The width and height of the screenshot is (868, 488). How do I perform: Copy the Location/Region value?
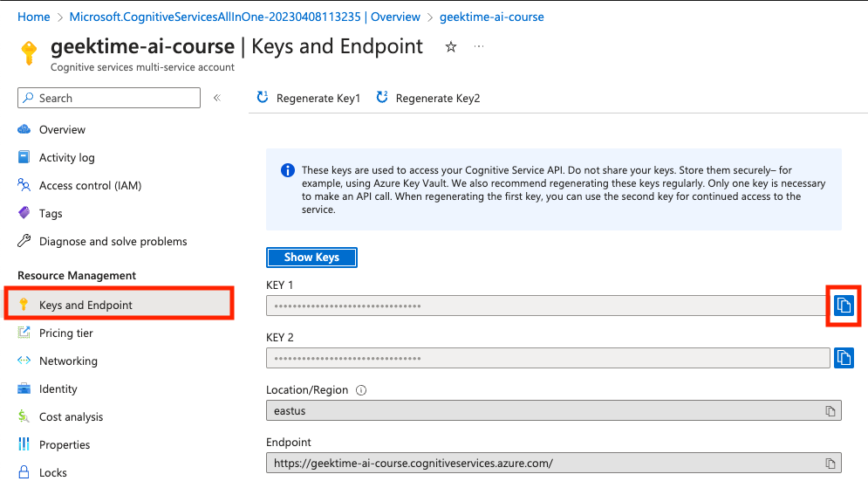(830, 410)
